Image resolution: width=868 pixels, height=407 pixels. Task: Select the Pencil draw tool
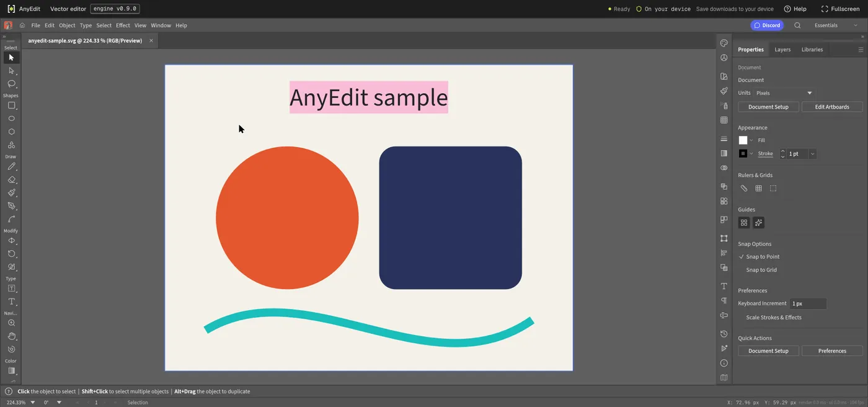(11, 166)
